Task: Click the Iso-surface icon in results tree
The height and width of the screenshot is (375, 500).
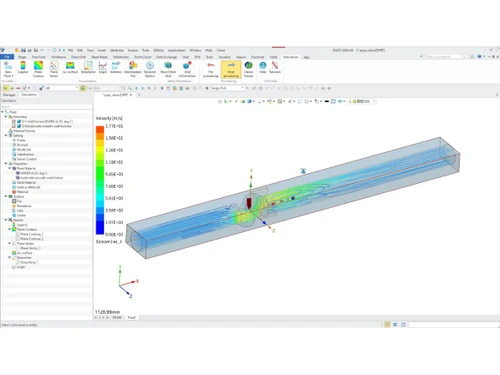Action: click(x=14, y=253)
